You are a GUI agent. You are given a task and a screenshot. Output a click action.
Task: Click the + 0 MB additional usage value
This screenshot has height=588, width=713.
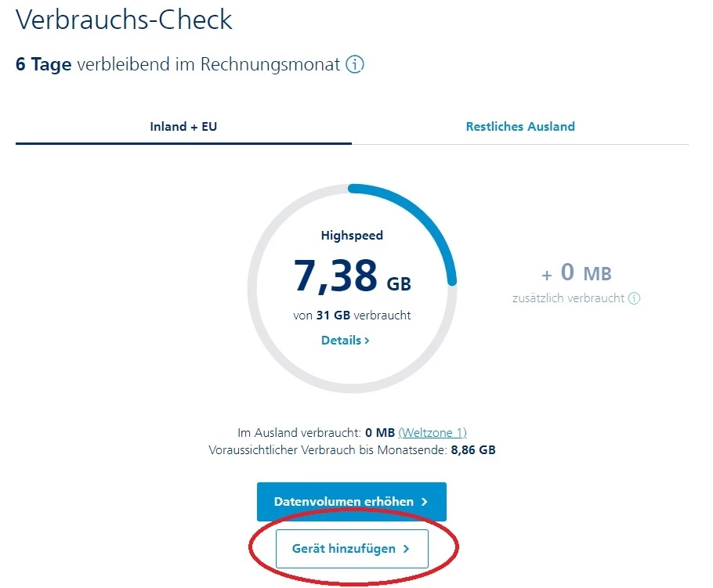pos(576,272)
